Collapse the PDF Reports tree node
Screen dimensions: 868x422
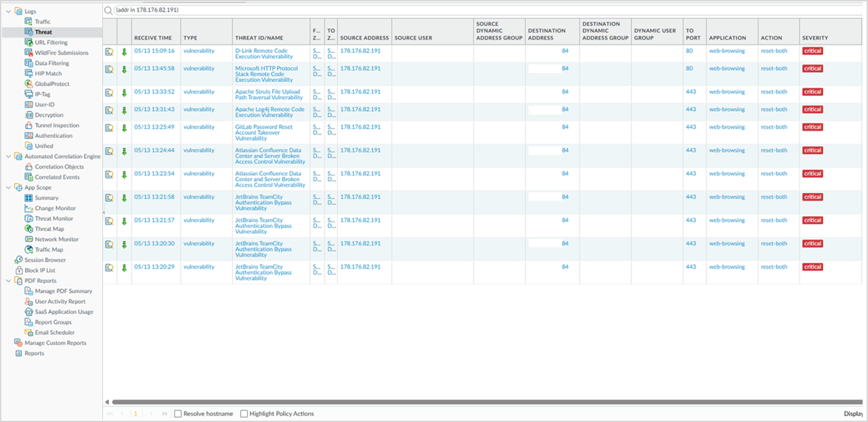(8, 281)
